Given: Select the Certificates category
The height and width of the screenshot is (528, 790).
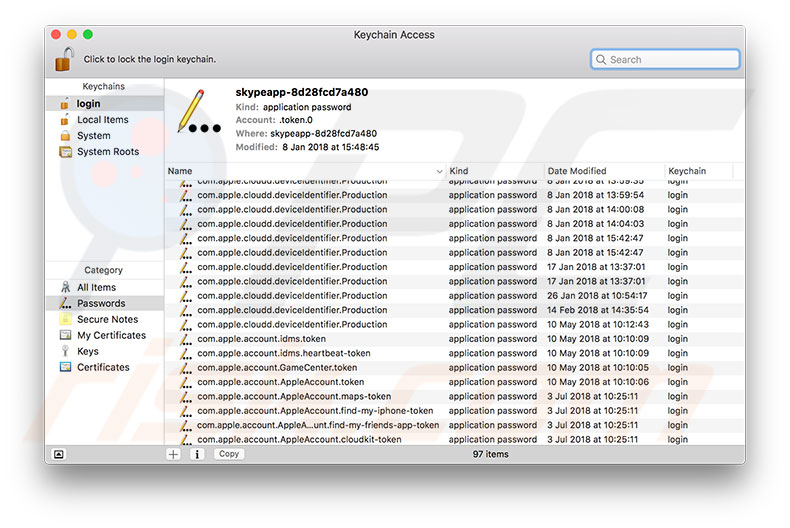Looking at the screenshot, I should coord(103,367).
